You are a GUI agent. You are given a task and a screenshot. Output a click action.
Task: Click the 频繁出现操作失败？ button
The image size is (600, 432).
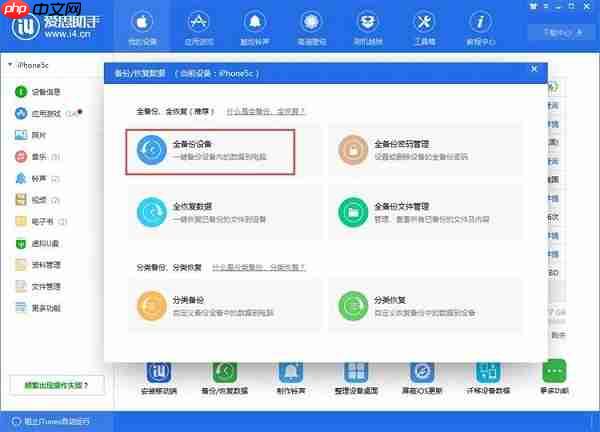tap(57, 385)
